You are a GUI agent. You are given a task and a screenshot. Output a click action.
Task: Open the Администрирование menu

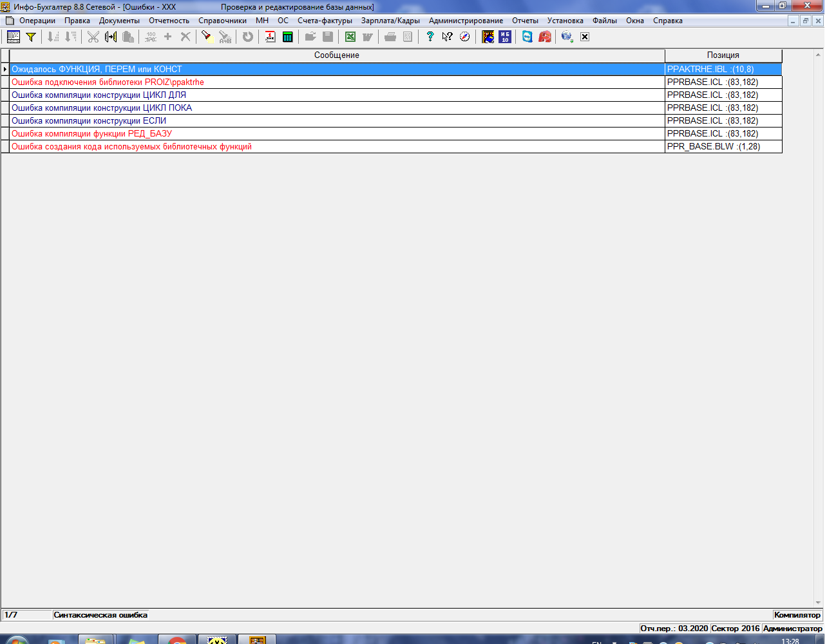[x=466, y=21]
